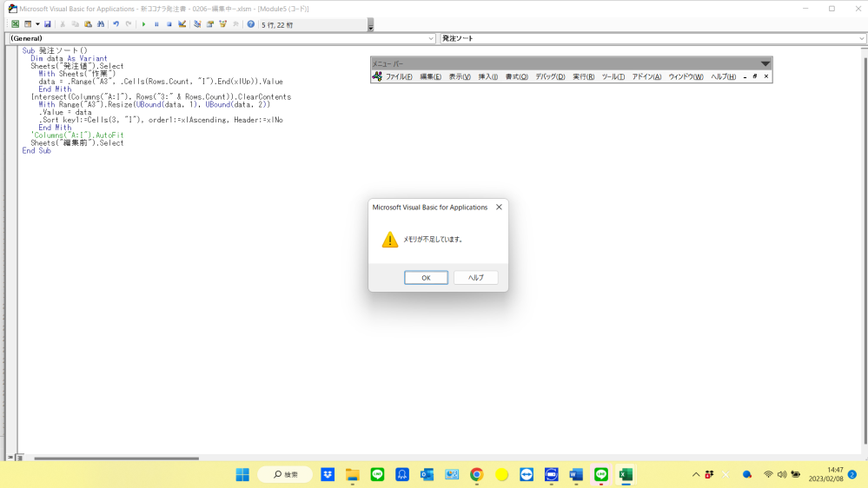
Task: Click the Undo arrow icon
Action: (116, 24)
